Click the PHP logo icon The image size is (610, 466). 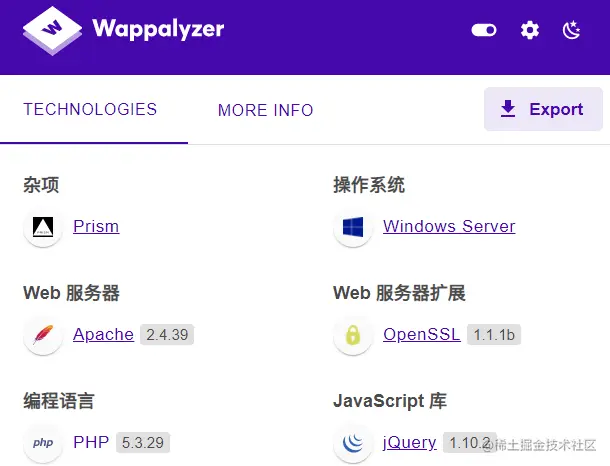[x=43, y=443]
